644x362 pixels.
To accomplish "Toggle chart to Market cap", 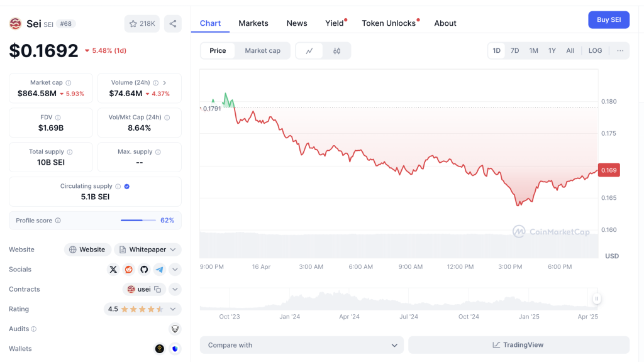I will [x=262, y=51].
